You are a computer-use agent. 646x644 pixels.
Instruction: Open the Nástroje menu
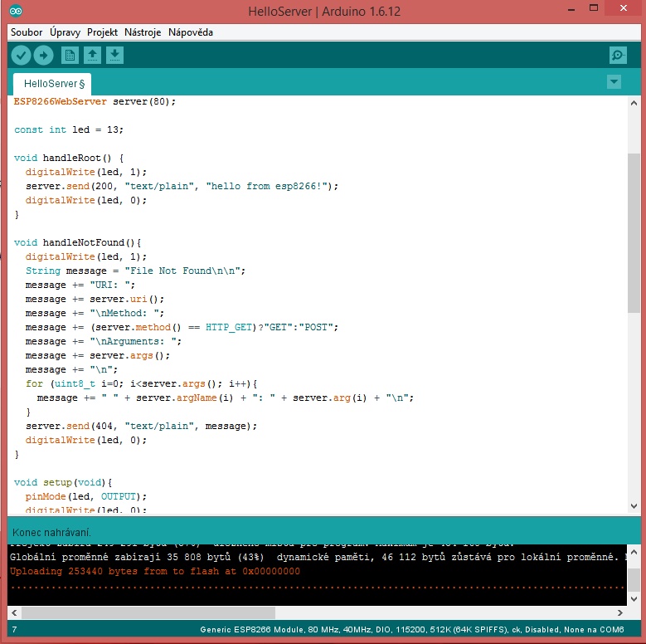point(143,32)
